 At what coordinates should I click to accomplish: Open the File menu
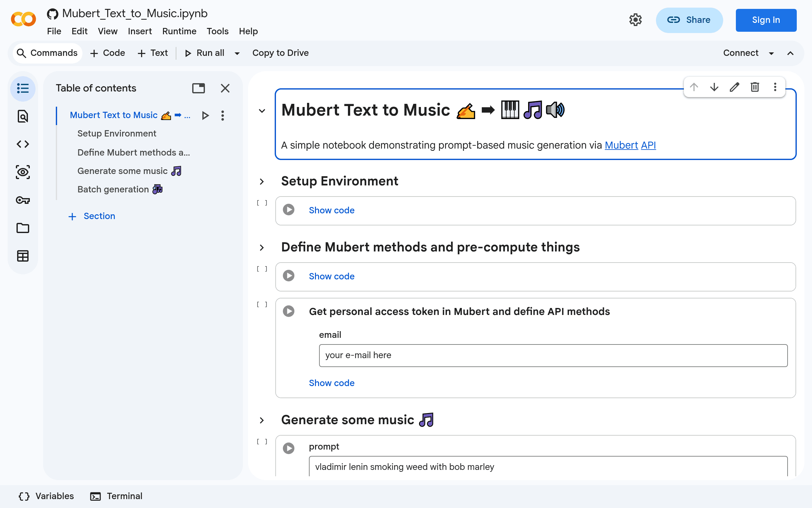pos(54,31)
